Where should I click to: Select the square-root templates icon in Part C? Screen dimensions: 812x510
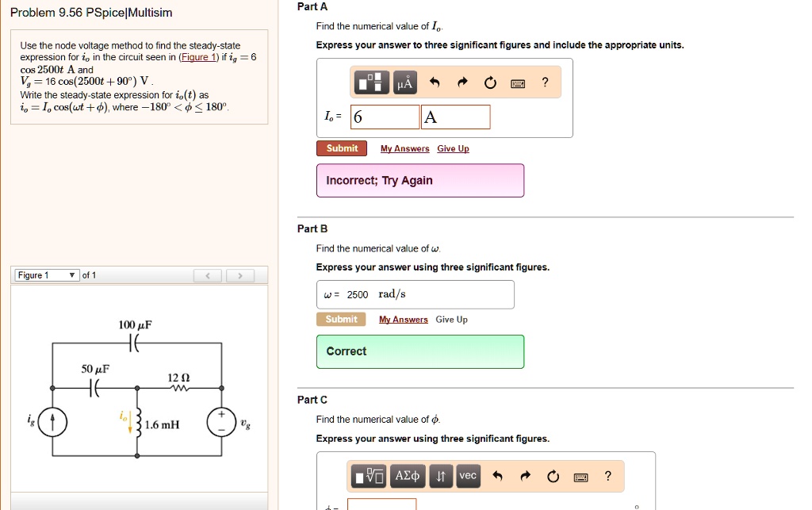tap(370, 476)
